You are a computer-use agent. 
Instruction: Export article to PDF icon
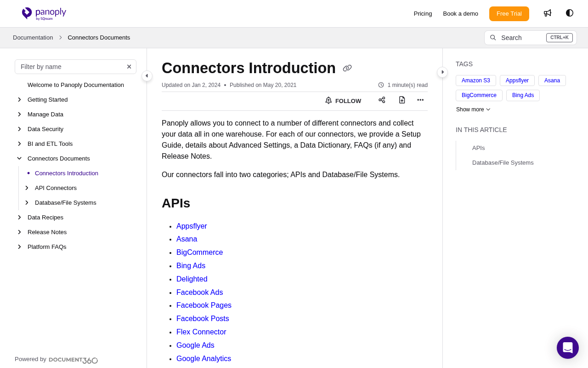[402, 100]
